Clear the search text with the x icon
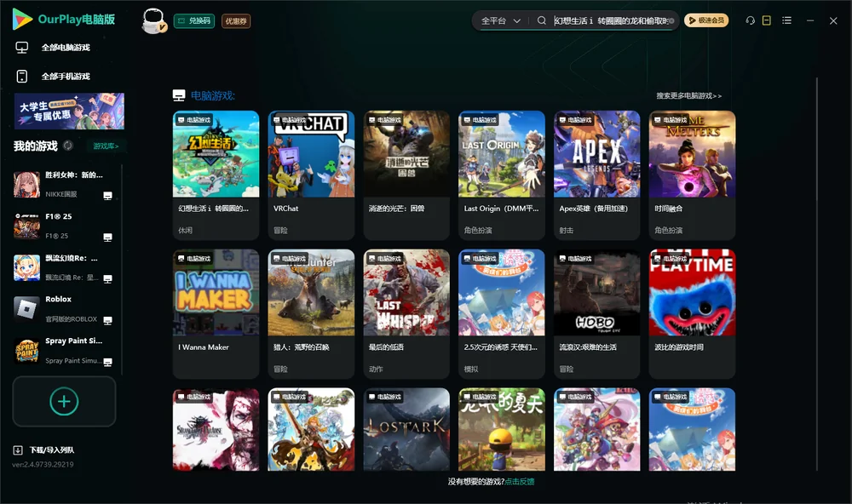 (671, 21)
